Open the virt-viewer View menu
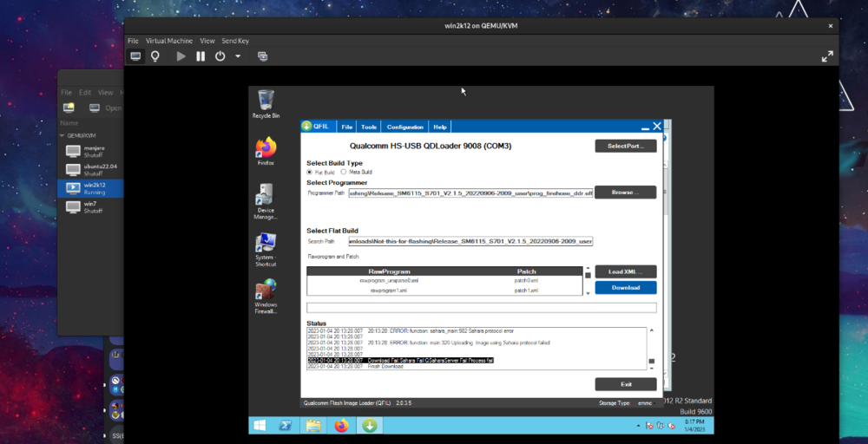This screenshot has width=868, height=444. [x=207, y=41]
